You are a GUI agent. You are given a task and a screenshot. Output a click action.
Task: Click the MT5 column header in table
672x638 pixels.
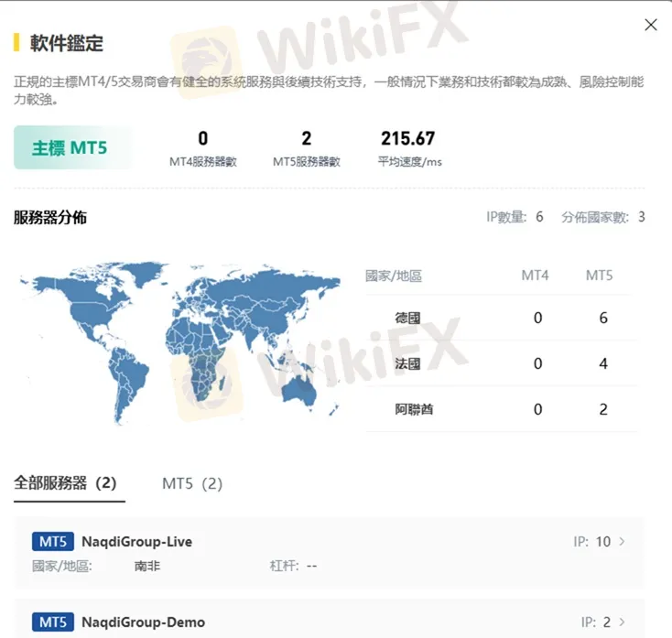point(599,276)
